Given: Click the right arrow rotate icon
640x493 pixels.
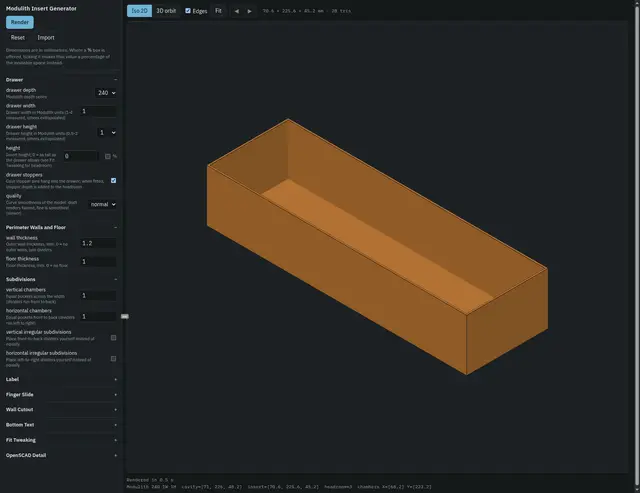Looking at the screenshot, I should point(249,11).
